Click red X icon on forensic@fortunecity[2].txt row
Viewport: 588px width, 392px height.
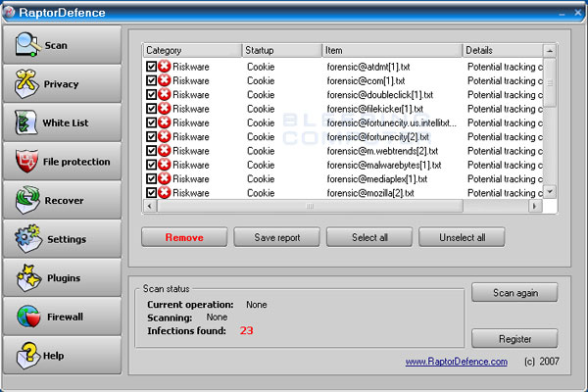[x=165, y=136]
